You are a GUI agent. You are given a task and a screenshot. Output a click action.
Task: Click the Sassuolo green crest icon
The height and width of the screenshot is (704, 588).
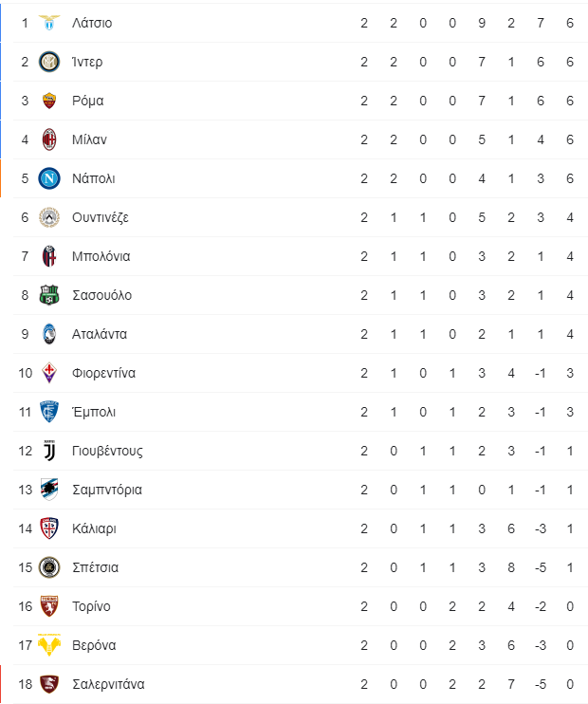point(49,295)
